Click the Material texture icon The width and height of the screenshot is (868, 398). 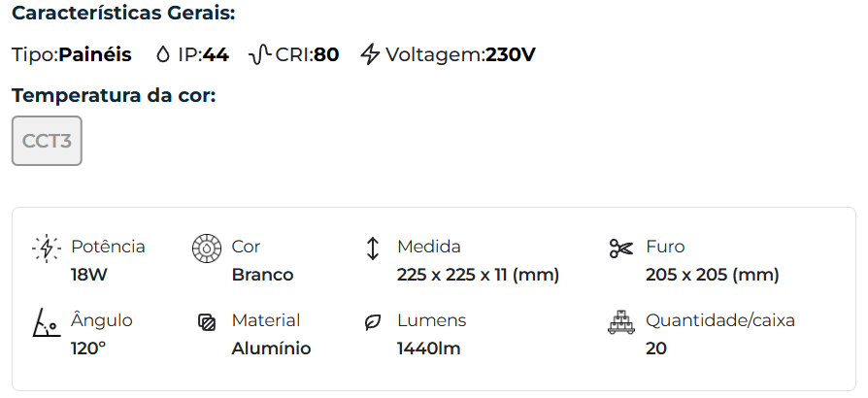tap(207, 322)
